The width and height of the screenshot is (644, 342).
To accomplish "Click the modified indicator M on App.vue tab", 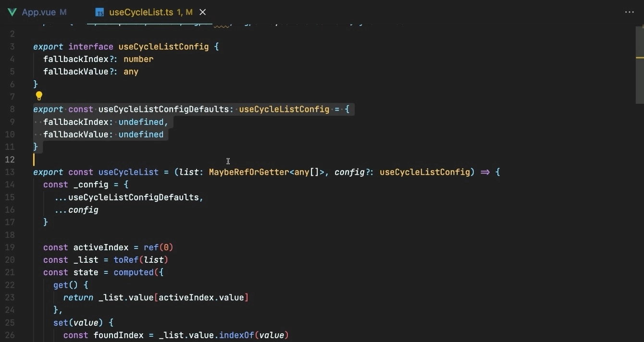I will pos(64,12).
